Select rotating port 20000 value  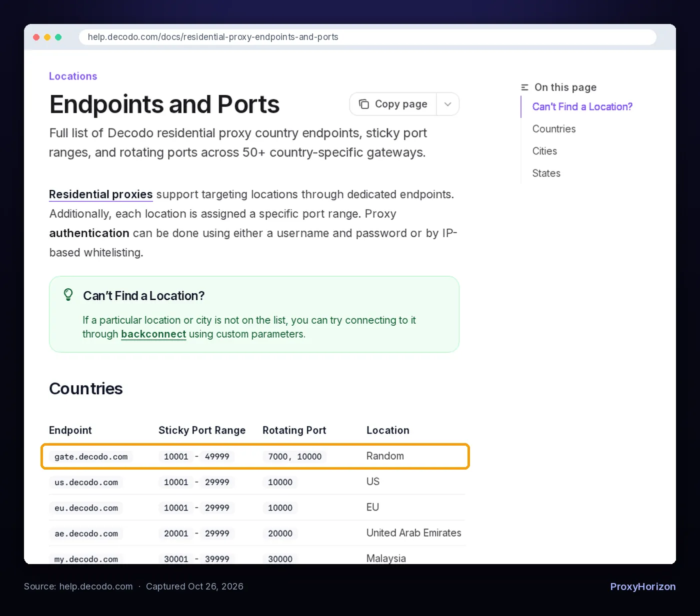point(280,534)
